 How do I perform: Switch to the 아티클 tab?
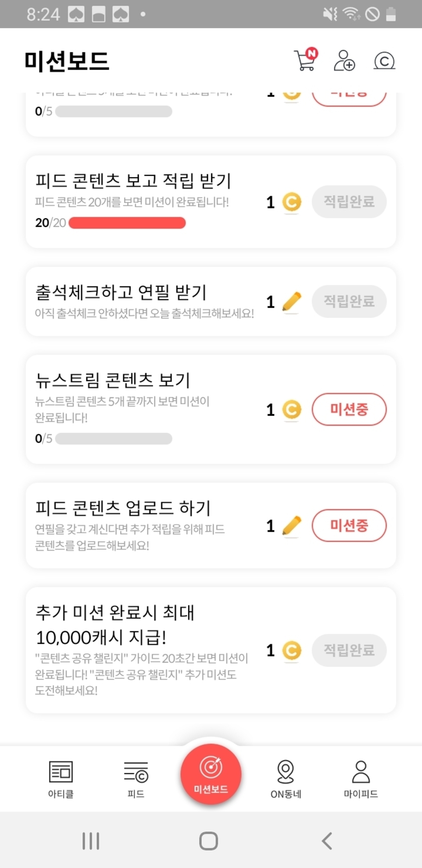[61, 779]
